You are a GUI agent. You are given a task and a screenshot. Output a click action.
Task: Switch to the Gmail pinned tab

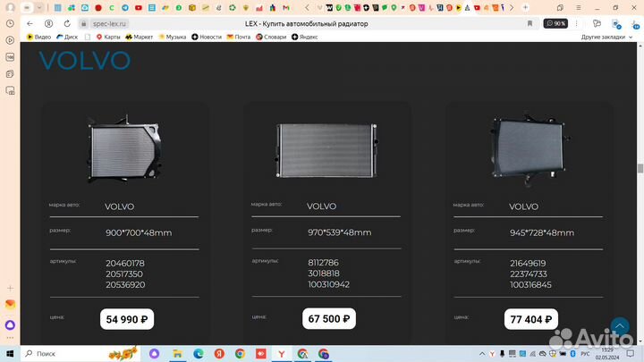tap(286, 8)
